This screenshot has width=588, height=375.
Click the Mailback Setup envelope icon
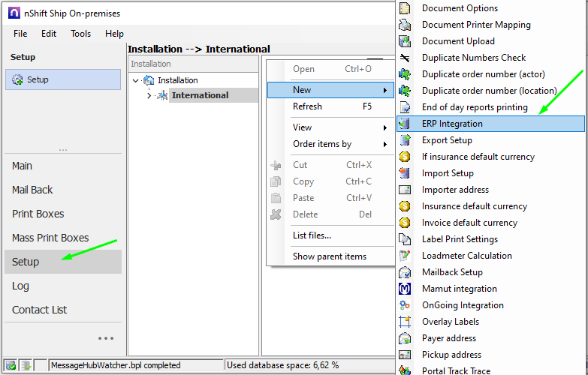coord(405,272)
